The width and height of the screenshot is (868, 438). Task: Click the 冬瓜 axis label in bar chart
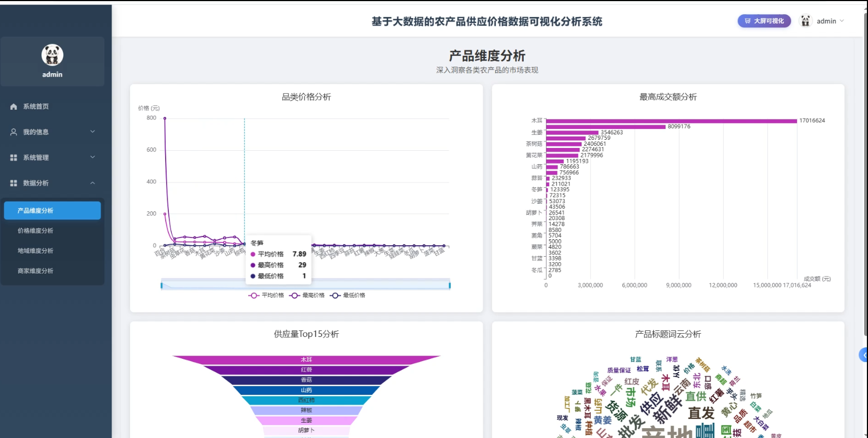[537, 270]
